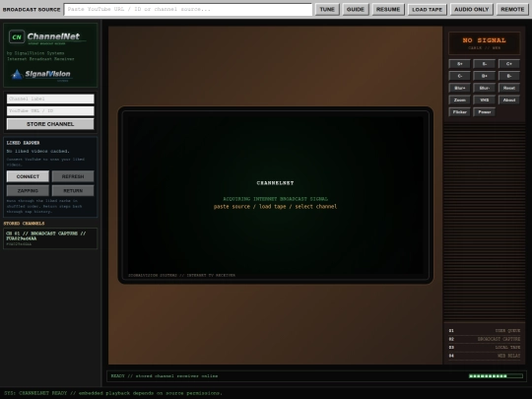Viewport: 532px width, 399px height.
Task: Focus the broadcast source URL field
Action: (x=188, y=10)
